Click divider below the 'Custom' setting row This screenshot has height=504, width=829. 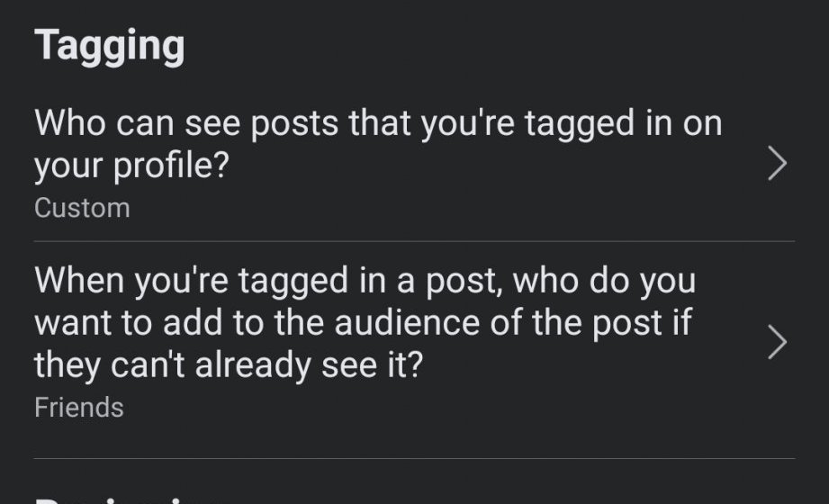(x=414, y=241)
